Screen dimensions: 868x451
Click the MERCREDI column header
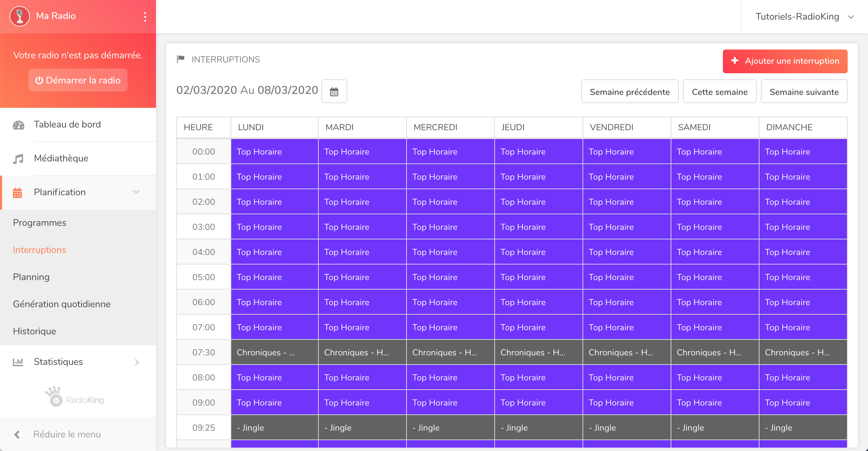(451, 128)
